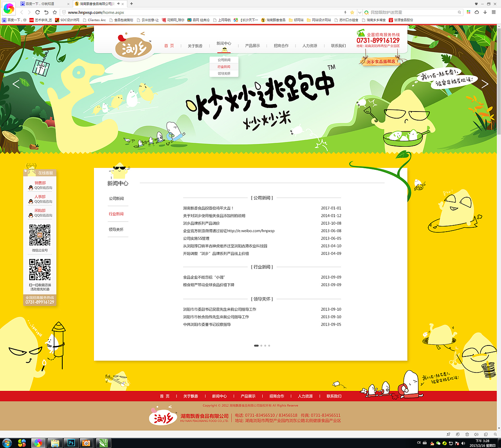Open news 湖南飘香食品祝各位鸡年大吉
Image resolution: width=501 pixels, height=448 pixels.
208,208
